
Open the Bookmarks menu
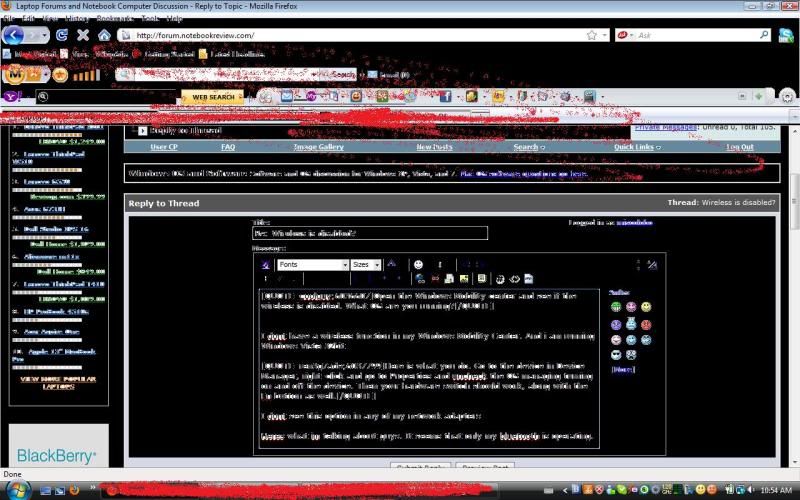pyautogui.click(x=115, y=18)
